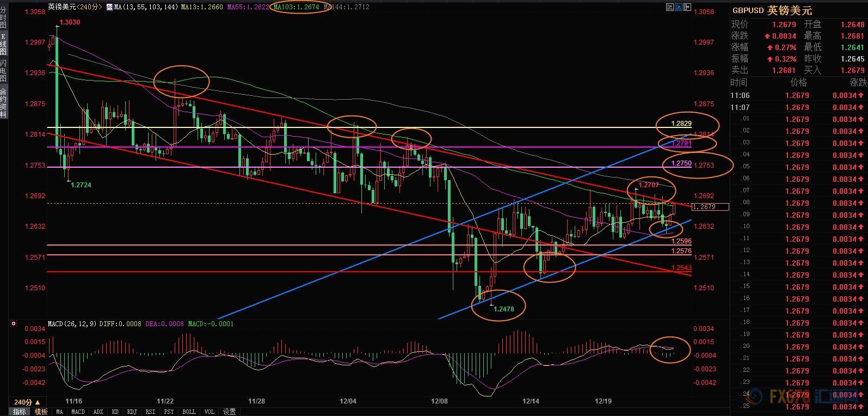Click the MACD(26,12,9) parameters label
868x416 pixels.
coord(72,324)
